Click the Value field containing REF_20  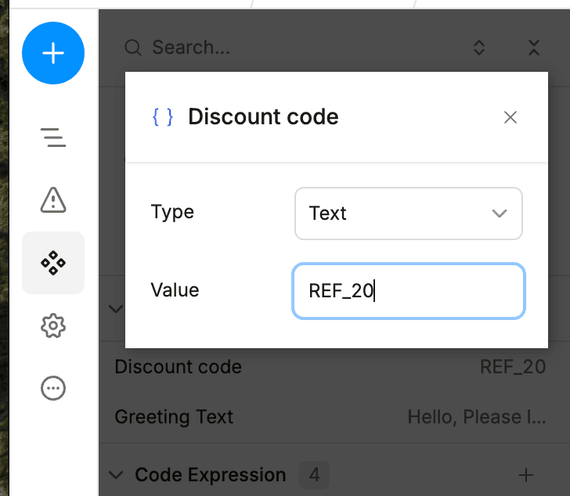(x=409, y=291)
